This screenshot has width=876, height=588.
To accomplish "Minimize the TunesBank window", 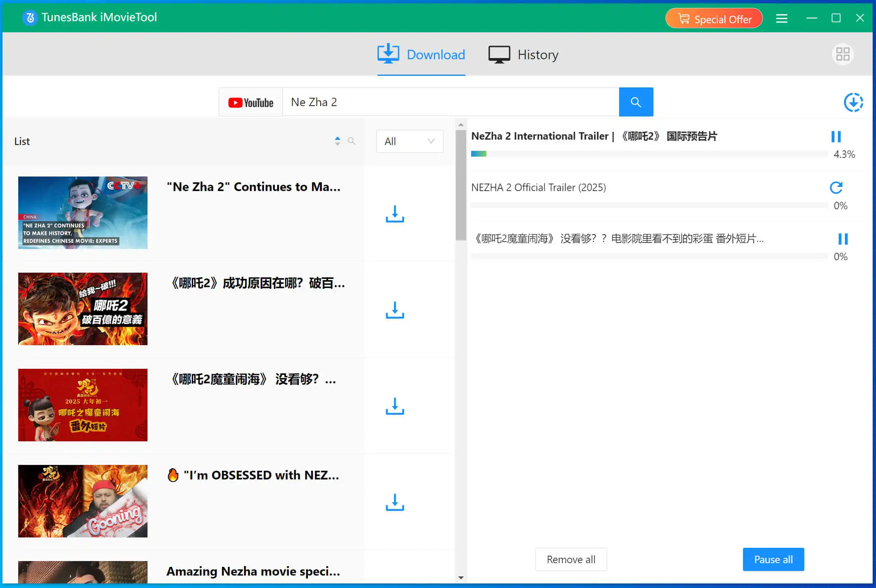I will [x=812, y=18].
